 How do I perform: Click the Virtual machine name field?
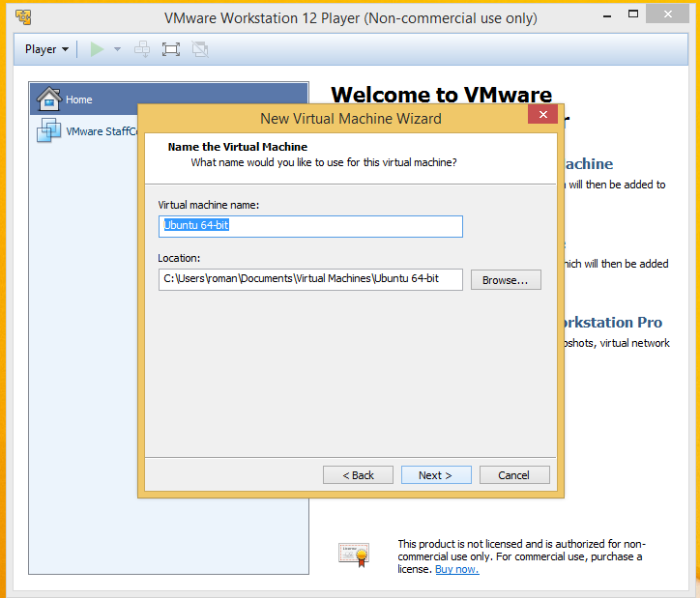click(x=310, y=226)
